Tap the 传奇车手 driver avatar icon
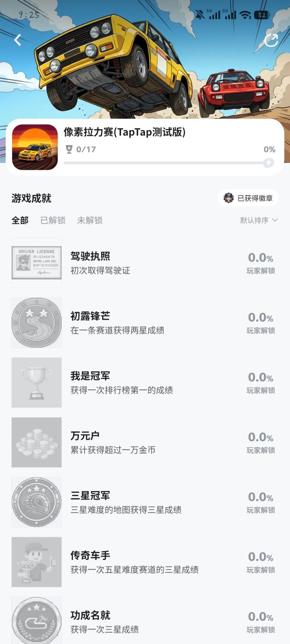This screenshot has width=290, height=644. pyautogui.click(x=37, y=562)
